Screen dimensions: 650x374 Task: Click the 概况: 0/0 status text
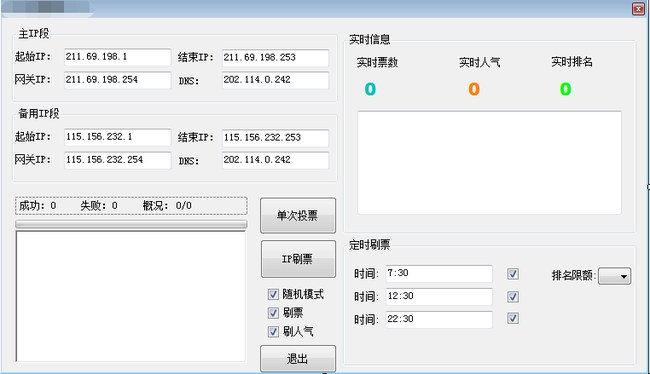(167, 206)
